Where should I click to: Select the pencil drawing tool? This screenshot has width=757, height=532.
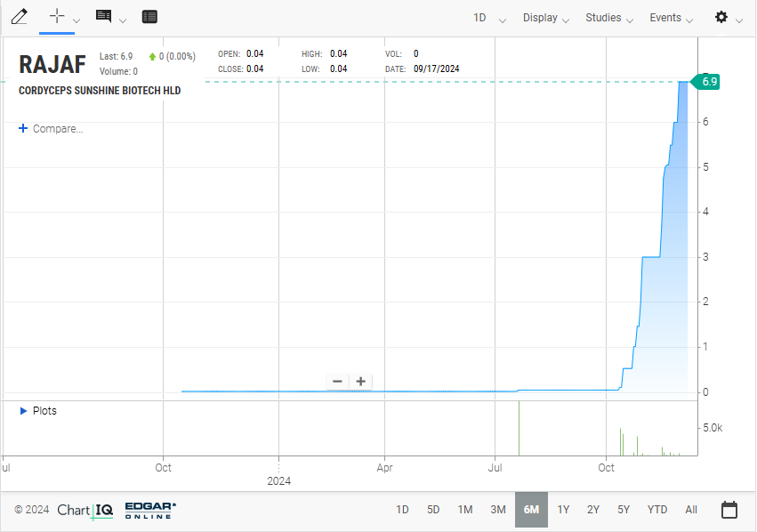tap(19, 17)
